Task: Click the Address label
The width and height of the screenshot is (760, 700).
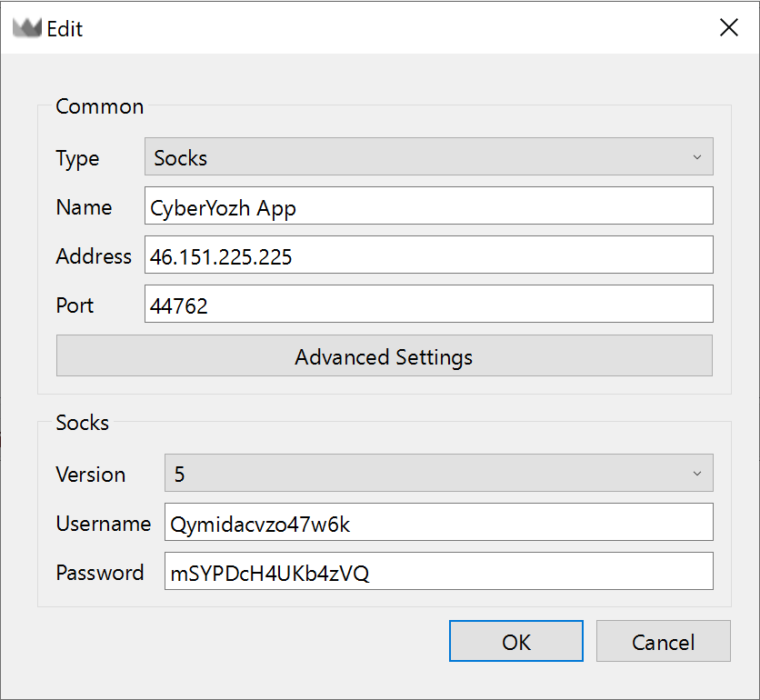Action: [x=94, y=256]
